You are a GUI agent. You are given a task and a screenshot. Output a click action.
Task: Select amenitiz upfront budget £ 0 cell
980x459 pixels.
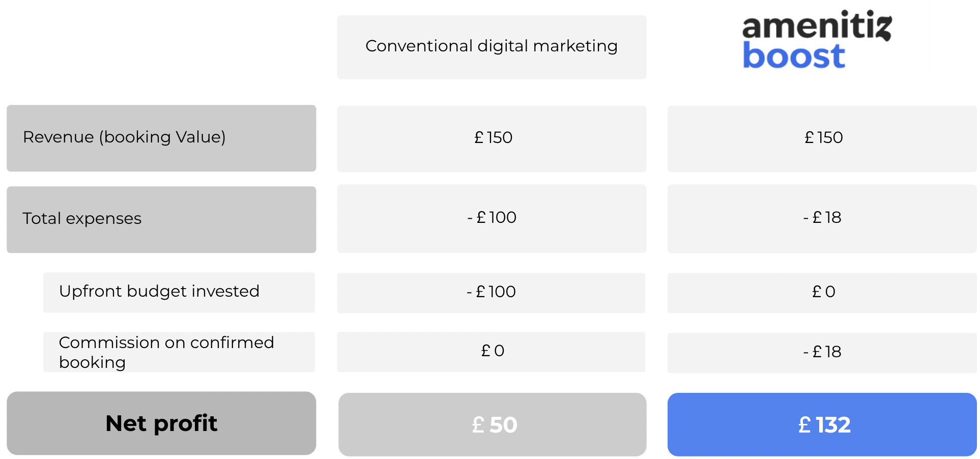click(x=822, y=293)
